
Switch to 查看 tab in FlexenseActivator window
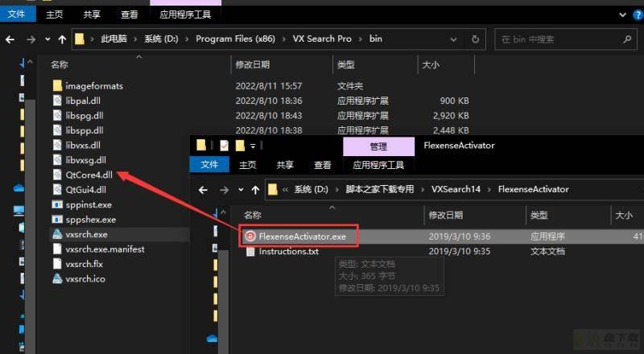323,165
